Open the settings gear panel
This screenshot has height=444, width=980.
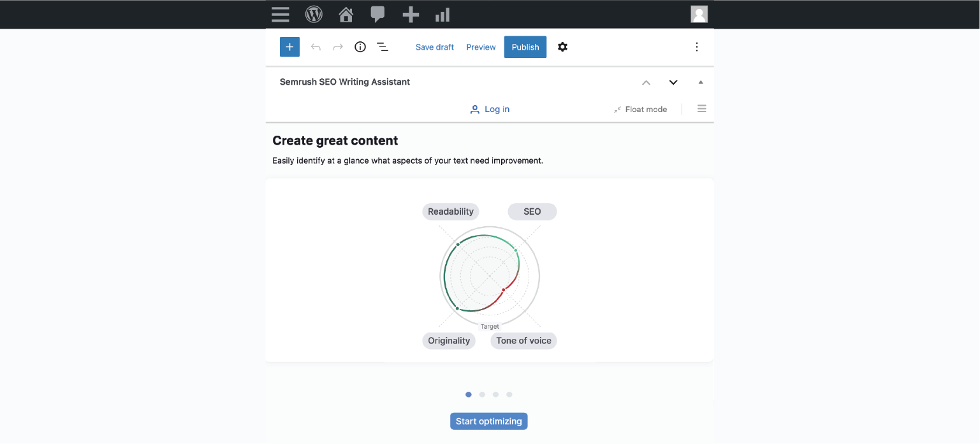pos(562,47)
